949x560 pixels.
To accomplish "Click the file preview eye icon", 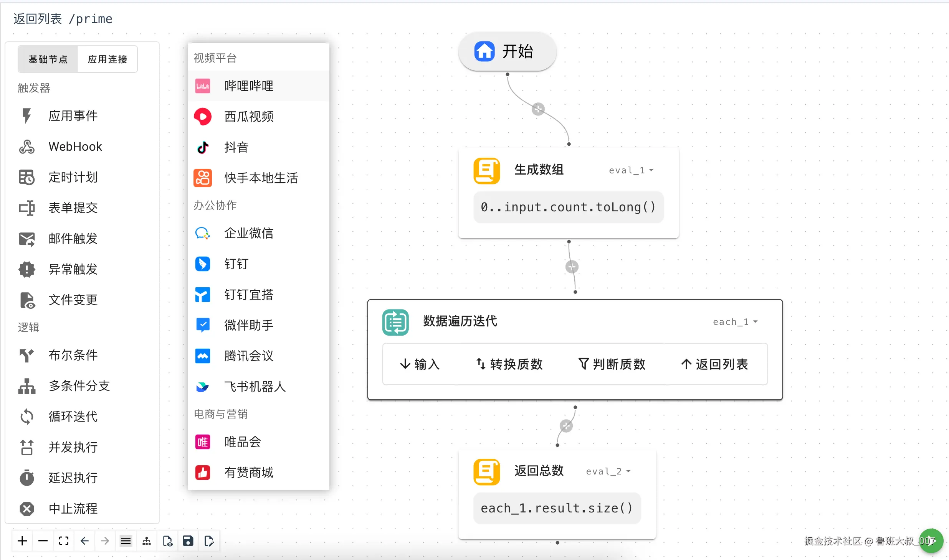I will (x=167, y=541).
